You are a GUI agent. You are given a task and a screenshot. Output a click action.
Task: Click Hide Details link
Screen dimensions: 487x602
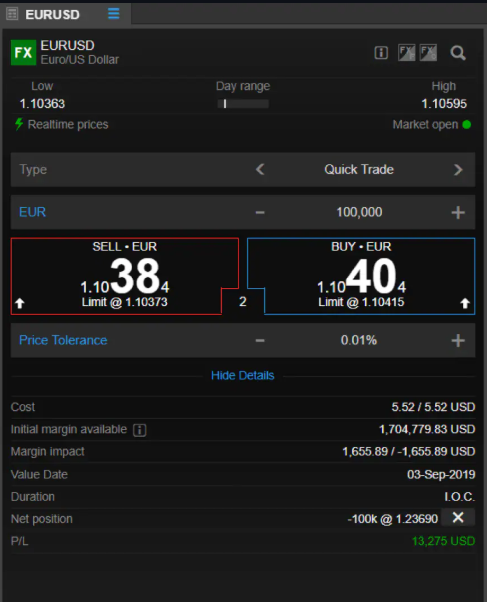[x=242, y=375]
